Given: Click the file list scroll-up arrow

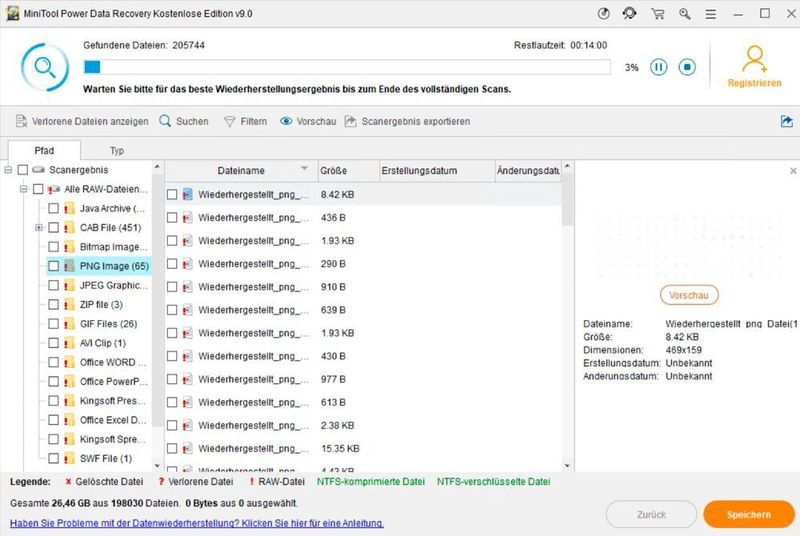Looking at the screenshot, I should pyautogui.click(x=567, y=167).
